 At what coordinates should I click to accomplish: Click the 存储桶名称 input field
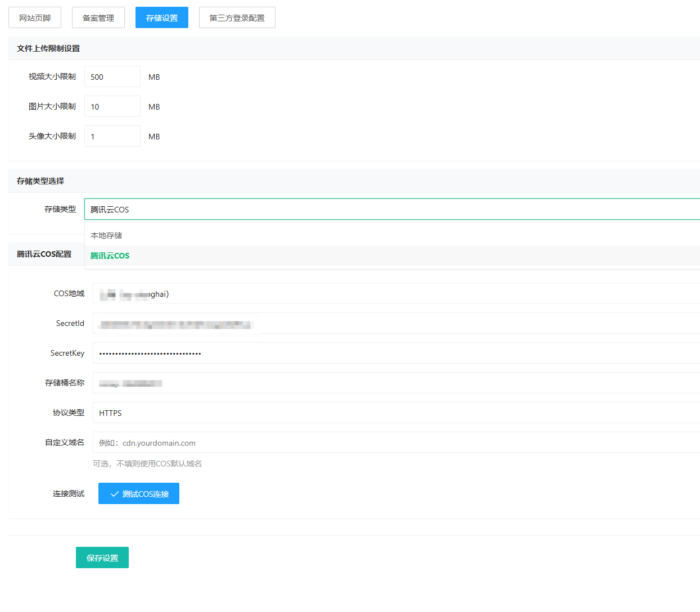pos(396,383)
